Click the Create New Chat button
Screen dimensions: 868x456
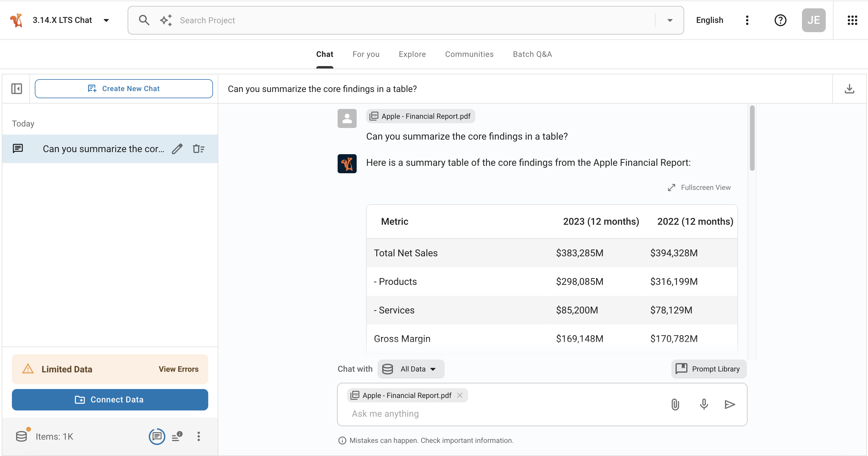click(124, 89)
